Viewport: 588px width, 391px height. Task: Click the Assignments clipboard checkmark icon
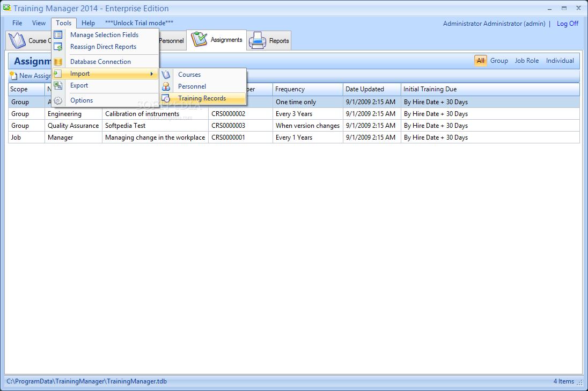(x=199, y=39)
